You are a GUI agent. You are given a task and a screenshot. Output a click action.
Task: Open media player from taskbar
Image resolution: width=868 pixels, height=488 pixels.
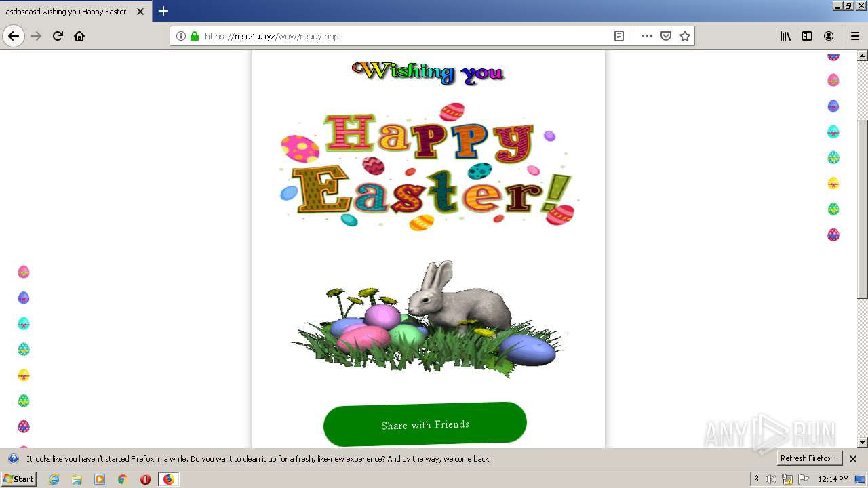(x=100, y=479)
